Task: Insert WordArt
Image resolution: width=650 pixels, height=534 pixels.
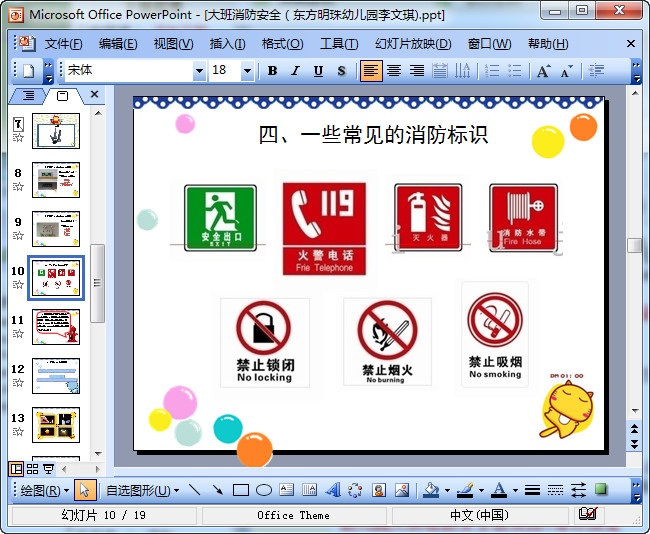Action: pos(332,490)
